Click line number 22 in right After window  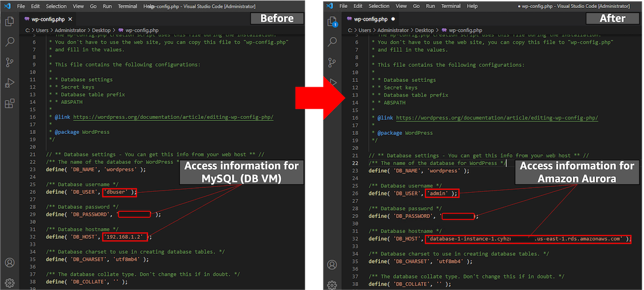pyautogui.click(x=355, y=163)
